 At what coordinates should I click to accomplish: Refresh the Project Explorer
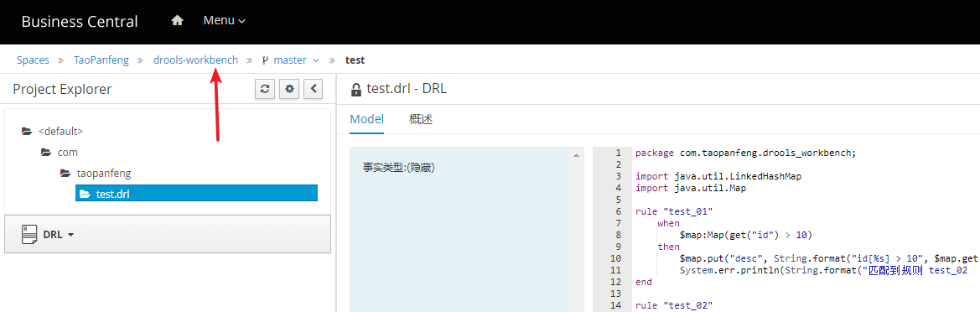coord(265,90)
